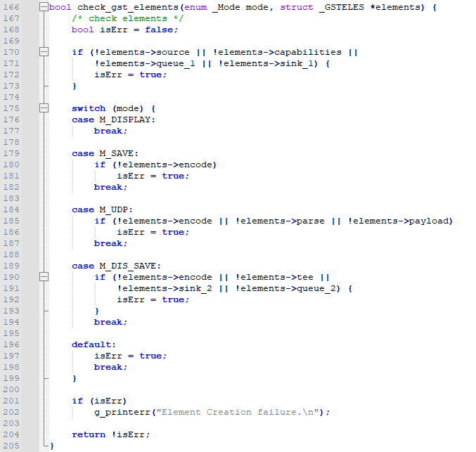
Task: Click '!elements->parse' on line 185
Action: coord(280,221)
